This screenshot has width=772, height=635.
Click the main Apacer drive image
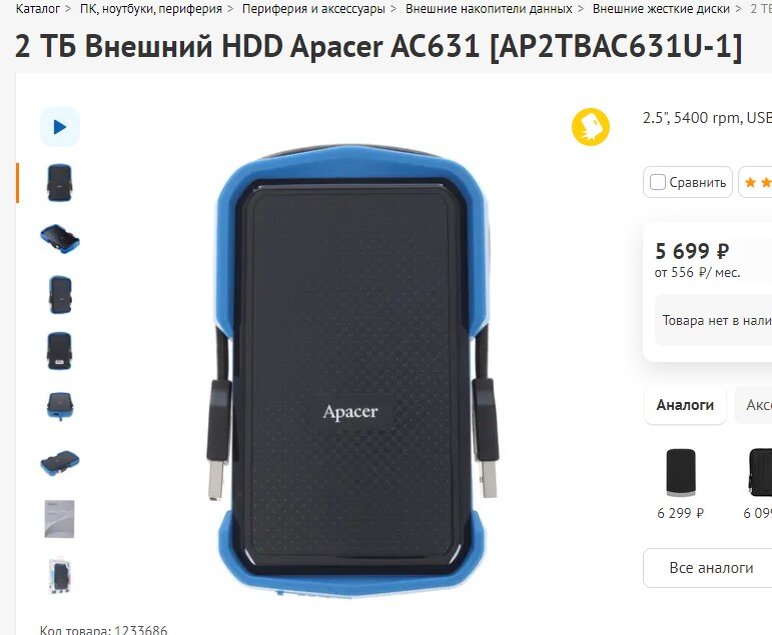pyautogui.click(x=352, y=371)
